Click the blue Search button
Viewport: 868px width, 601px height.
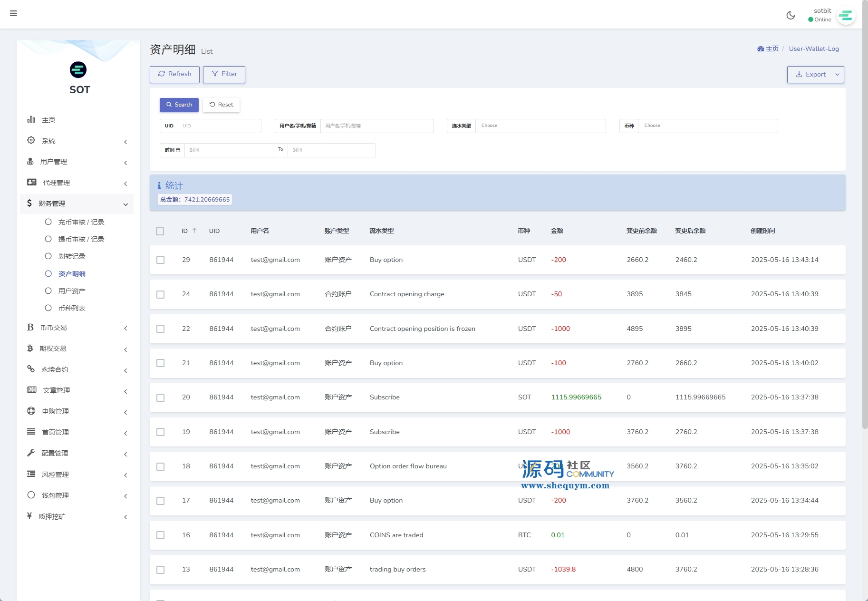pos(179,105)
